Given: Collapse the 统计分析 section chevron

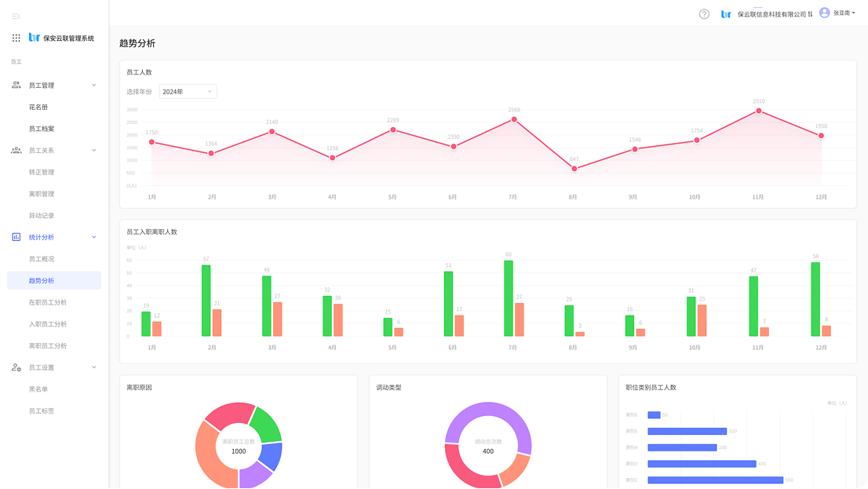Looking at the screenshot, I should [x=94, y=237].
